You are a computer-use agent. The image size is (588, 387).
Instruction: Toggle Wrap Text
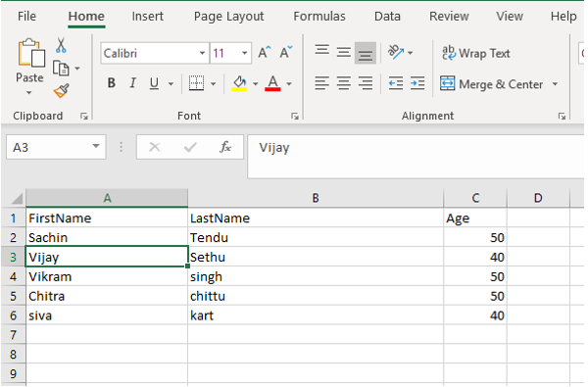(476, 53)
